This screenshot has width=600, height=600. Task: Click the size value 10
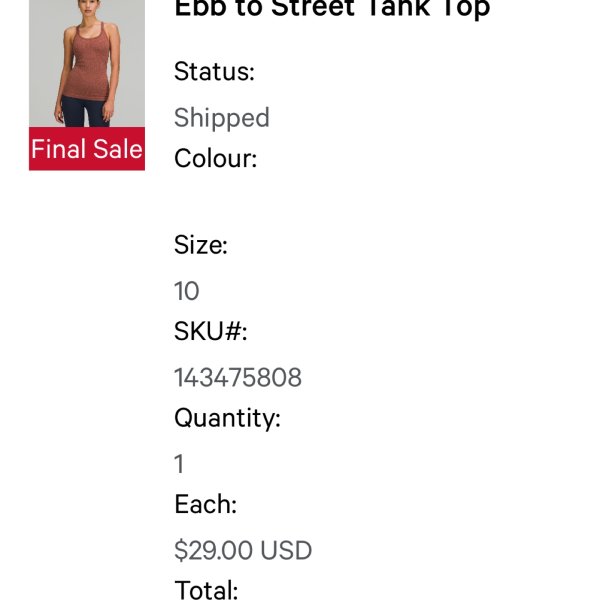click(x=187, y=291)
